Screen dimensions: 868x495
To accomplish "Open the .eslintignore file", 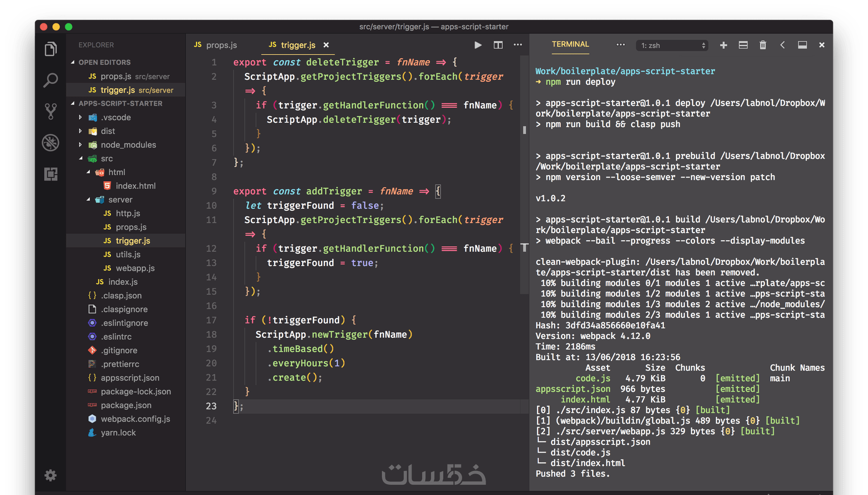I will coord(124,323).
